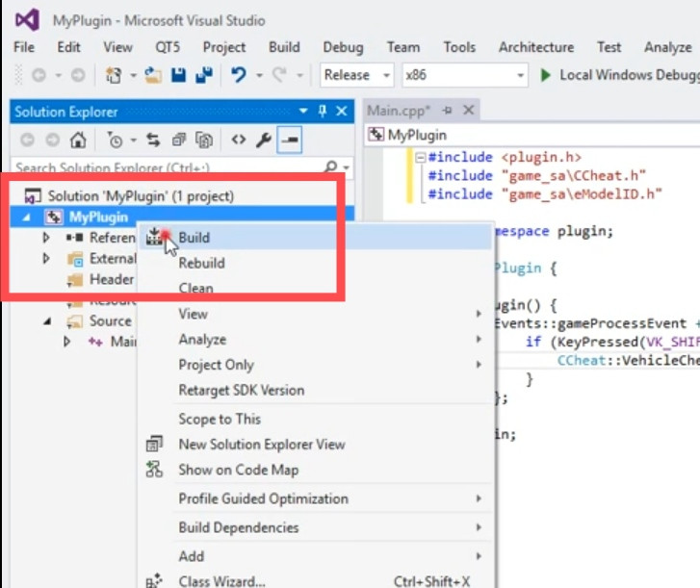Viewport: 700px width, 588px height.
Task: Click Solution Explorer Forward arrow icon
Action: pyautogui.click(x=53, y=141)
